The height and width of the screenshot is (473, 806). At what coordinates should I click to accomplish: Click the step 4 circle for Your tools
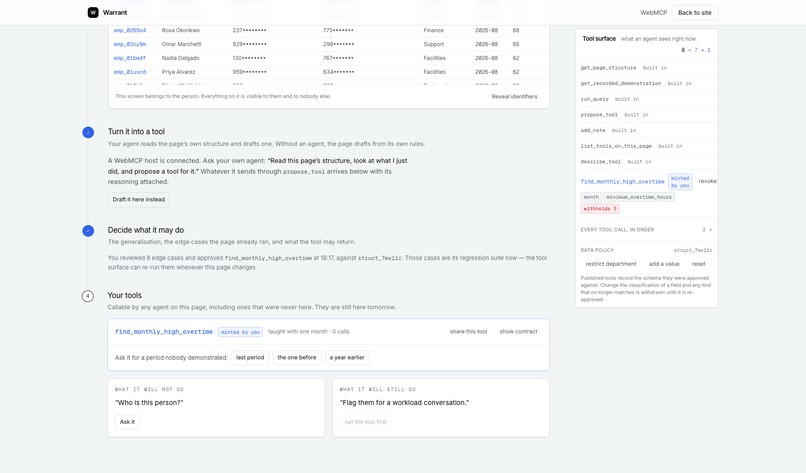(88, 296)
